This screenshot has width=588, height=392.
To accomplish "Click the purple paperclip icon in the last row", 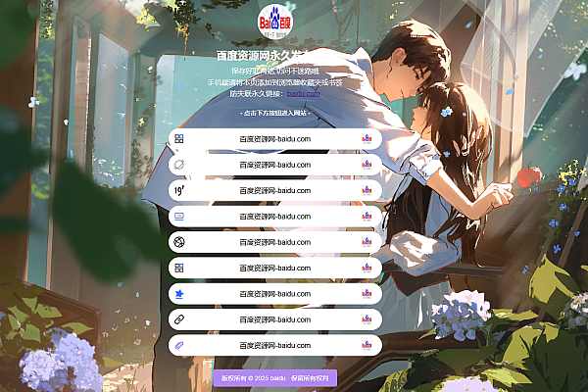I will [179, 345].
